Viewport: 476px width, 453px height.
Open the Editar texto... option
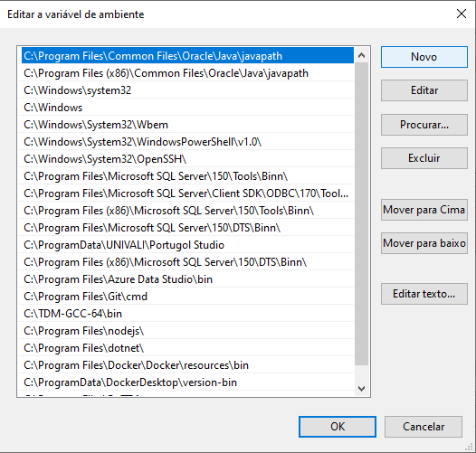coord(424,294)
